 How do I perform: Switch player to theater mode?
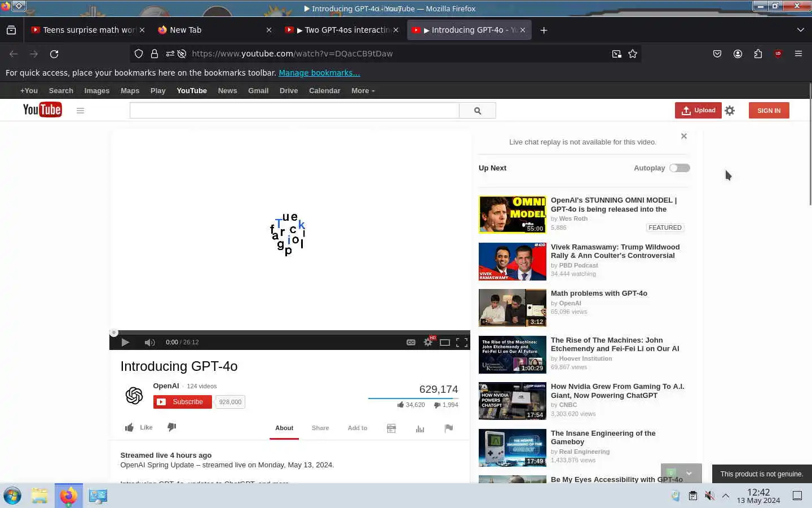[x=445, y=342]
